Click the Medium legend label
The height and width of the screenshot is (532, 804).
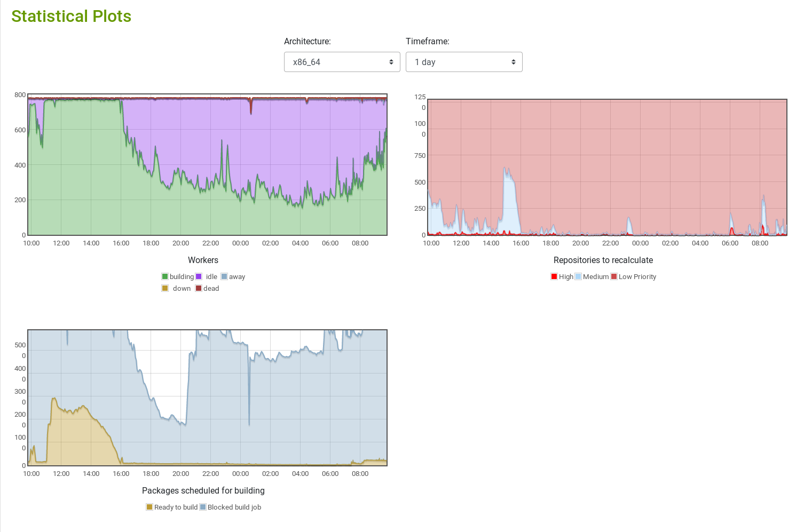pos(596,276)
